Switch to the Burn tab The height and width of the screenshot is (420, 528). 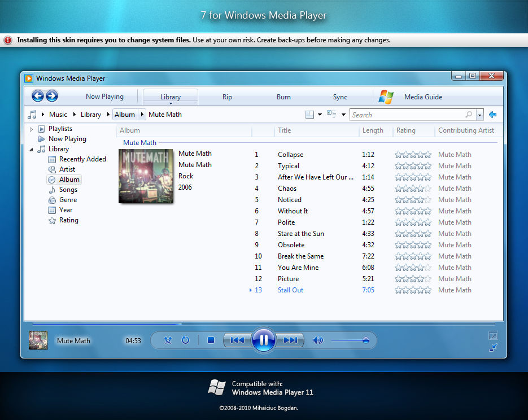[283, 97]
